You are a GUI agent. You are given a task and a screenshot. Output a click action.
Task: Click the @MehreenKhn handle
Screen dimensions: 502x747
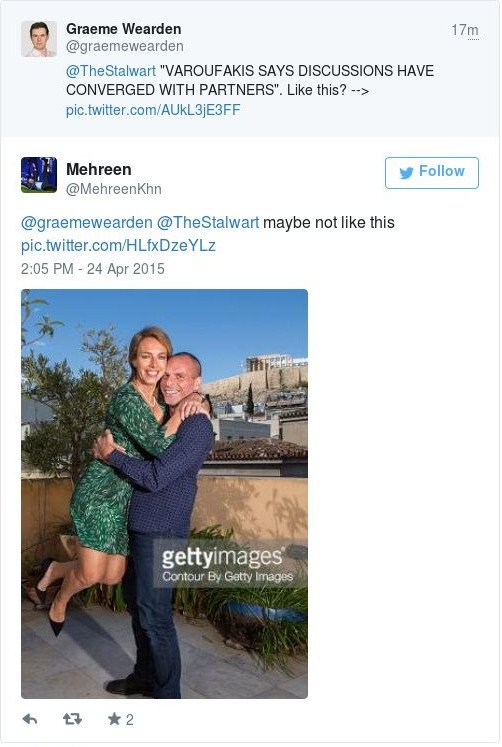(x=113, y=189)
